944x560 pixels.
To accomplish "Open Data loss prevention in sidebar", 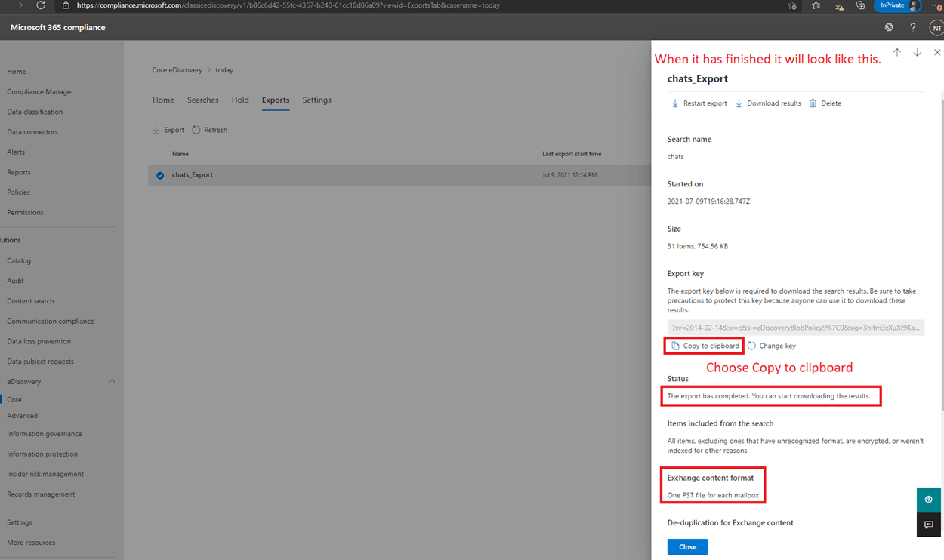I will pyautogui.click(x=39, y=341).
